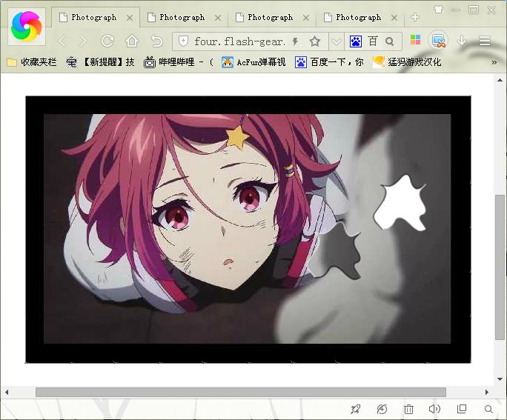Screen dimensions: 507x420
Task: Go back using the back arrow
Action: click(62, 41)
